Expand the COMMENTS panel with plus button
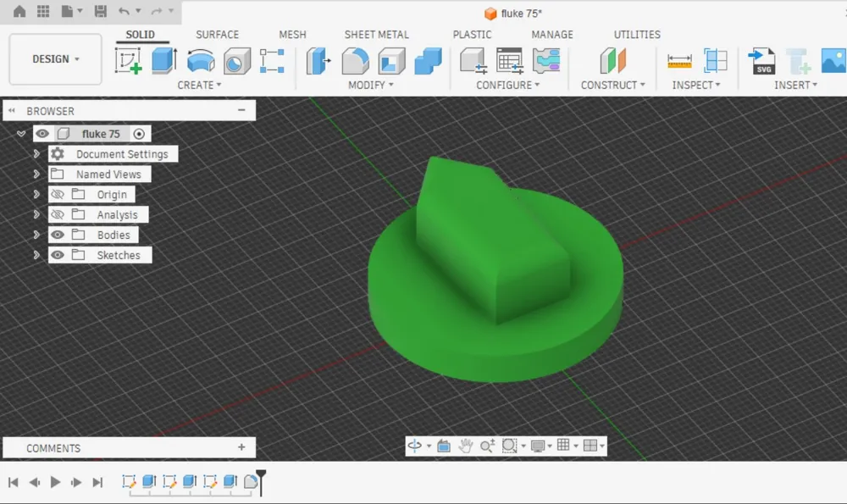The width and height of the screenshot is (847, 504). click(x=241, y=447)
